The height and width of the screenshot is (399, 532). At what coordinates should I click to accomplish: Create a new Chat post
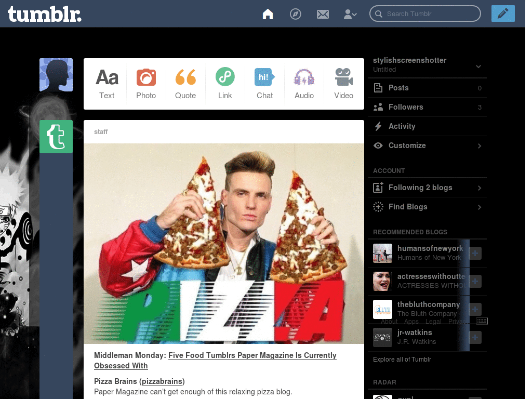[264, 84]
